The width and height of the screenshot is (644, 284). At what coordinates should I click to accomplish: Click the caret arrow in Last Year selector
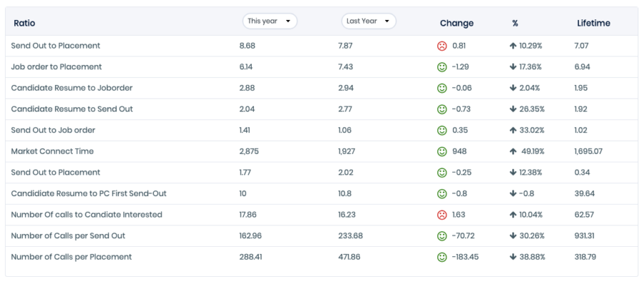tap(387, 21)
